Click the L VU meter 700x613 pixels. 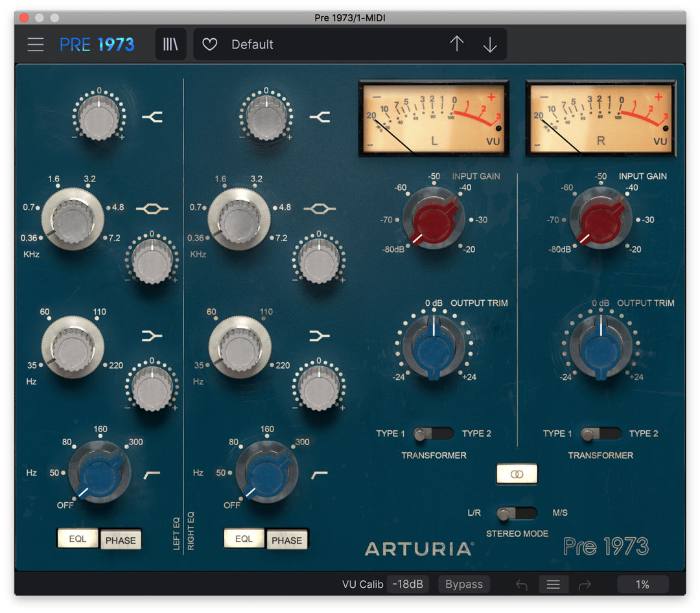coord(434,119)
